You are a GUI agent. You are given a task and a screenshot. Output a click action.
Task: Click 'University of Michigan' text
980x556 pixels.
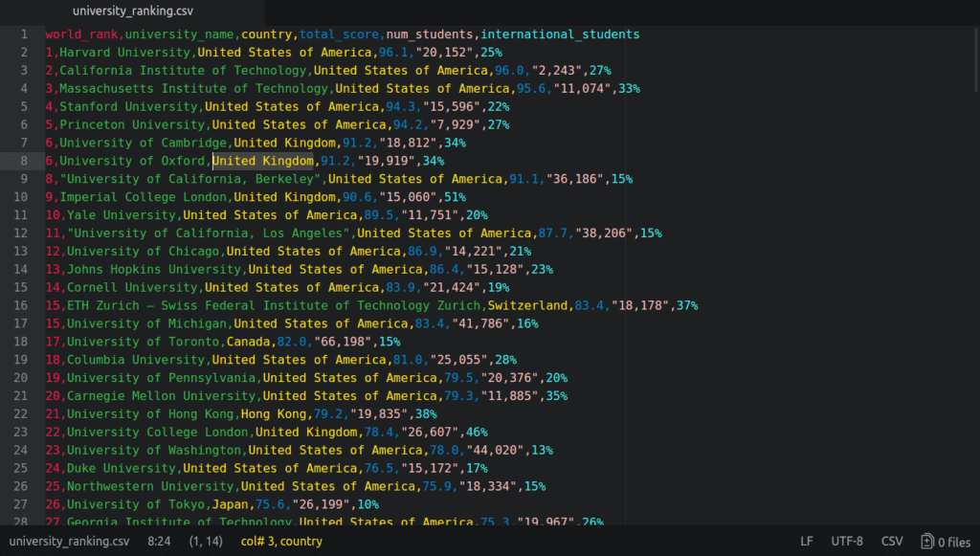click(x=146, y=324)
